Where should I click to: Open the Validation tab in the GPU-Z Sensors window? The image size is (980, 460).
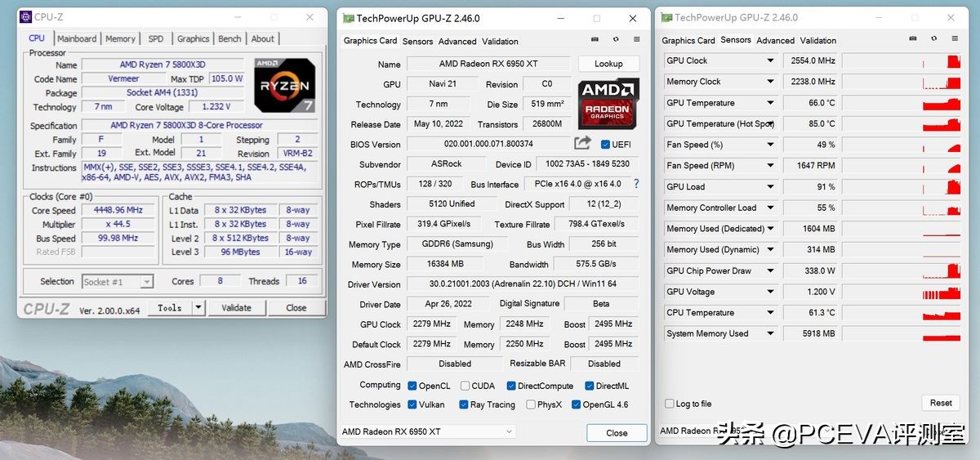click(x=818, y=40)
